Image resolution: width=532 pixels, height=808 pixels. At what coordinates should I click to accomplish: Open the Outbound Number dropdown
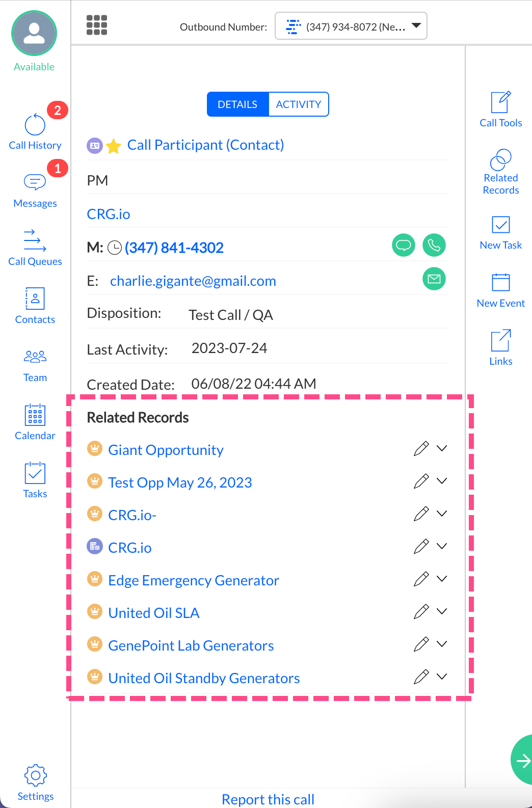[351, 26]
